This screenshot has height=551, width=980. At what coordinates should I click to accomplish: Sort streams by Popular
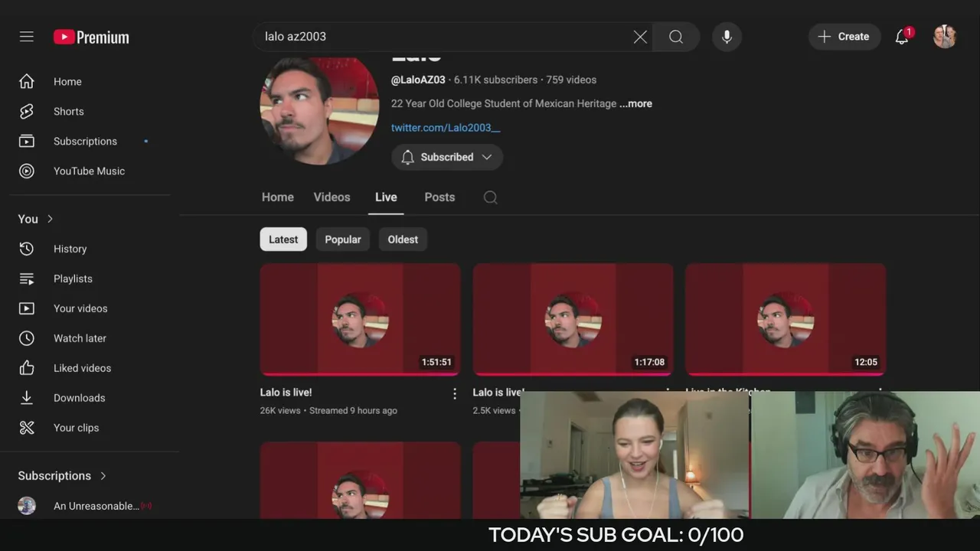click(343, 240)
